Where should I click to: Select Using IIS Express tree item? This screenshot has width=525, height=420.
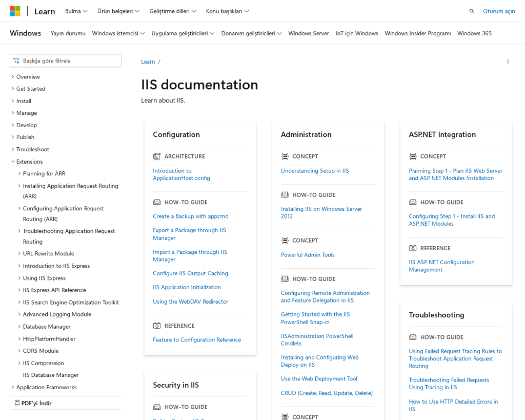pyautogui.click(x=44, y=278)
